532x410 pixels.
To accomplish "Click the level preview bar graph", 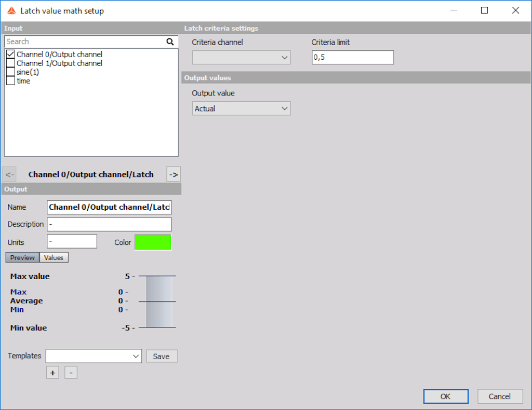I will tap(157, 302).
